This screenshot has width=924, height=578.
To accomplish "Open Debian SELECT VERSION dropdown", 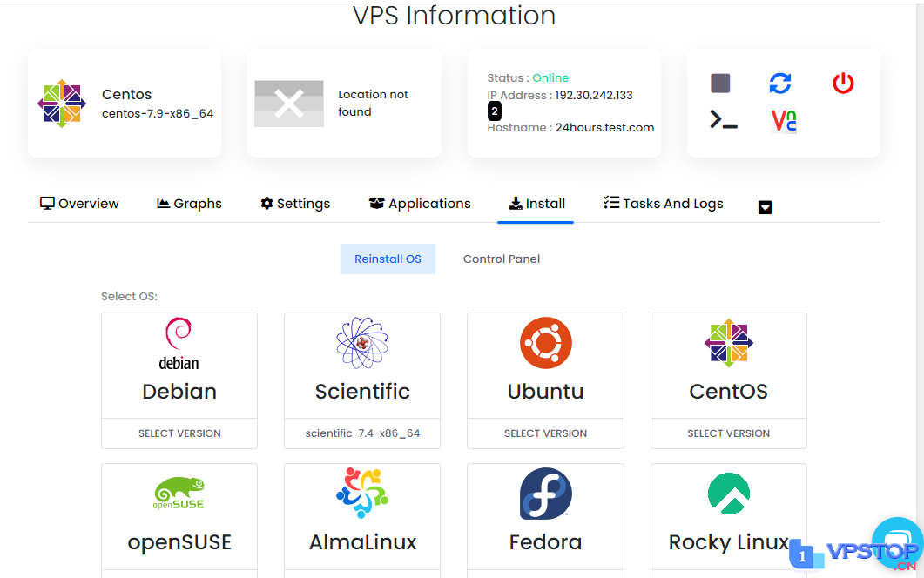I will 179,433.
